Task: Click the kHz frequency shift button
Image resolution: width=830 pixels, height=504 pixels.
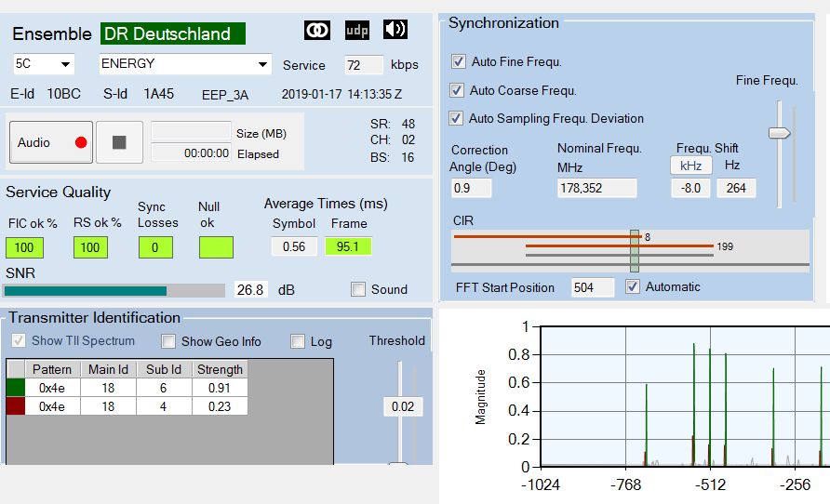Action: pyautogui.click(x=690, y=165)
